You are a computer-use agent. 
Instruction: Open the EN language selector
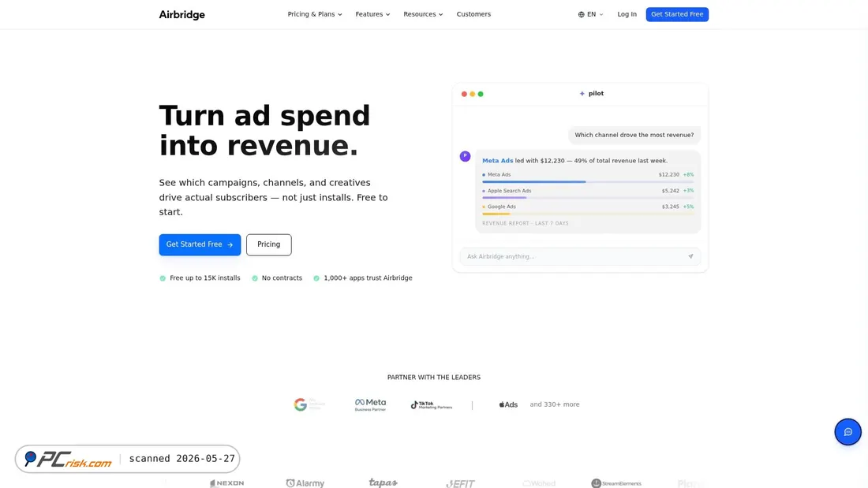coord(591,14)
